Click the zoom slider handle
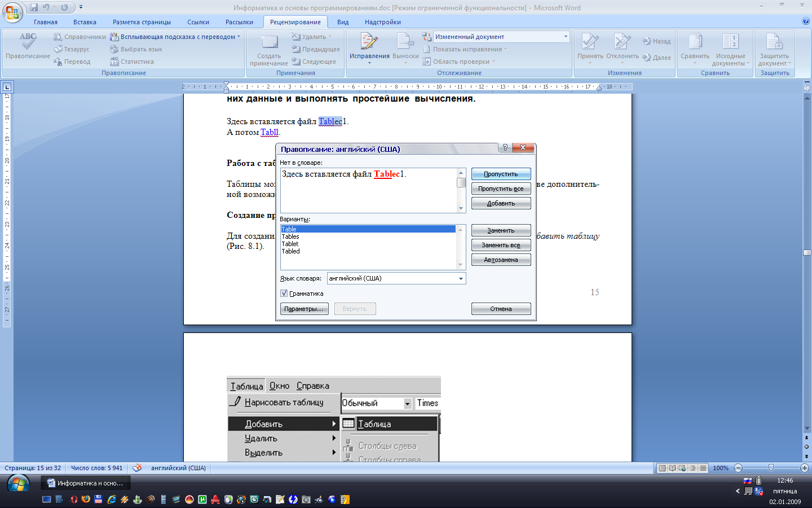 pos(771,468)
